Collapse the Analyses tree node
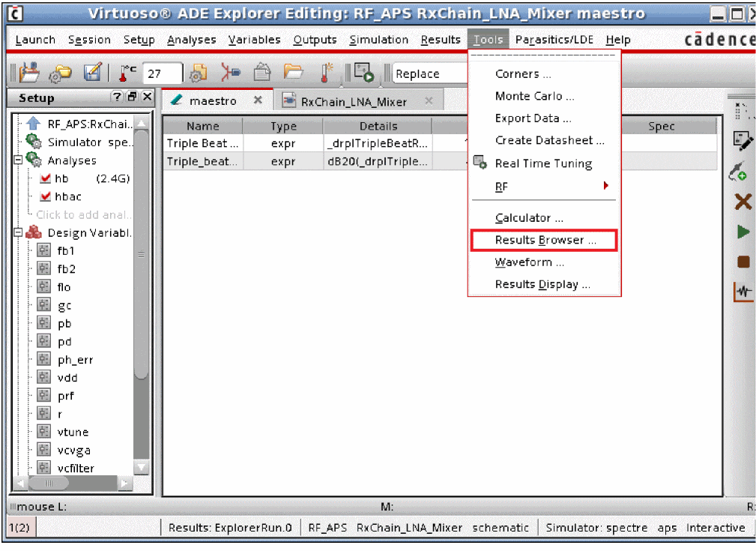Viewport: 756px width, 551px height. [x=19, y=160]
